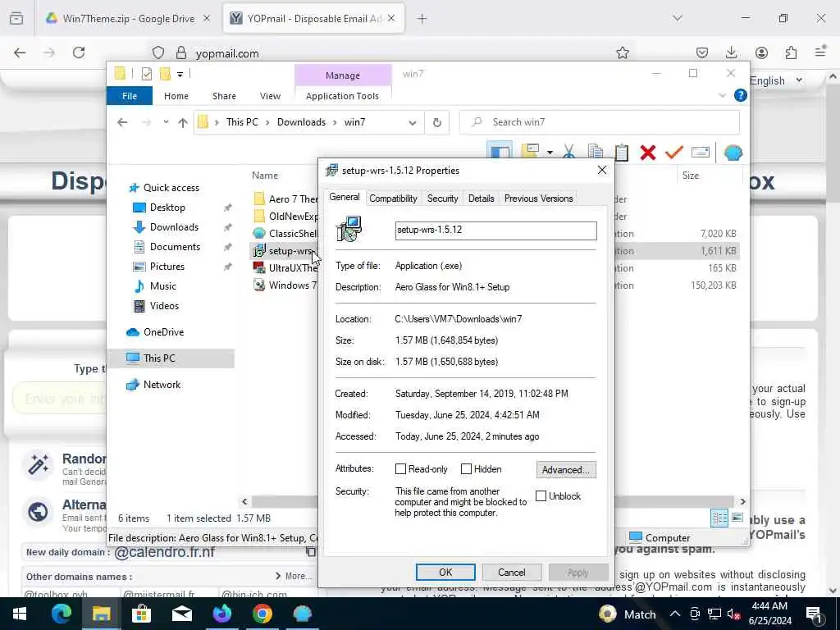Open Explorer help blue question mark
Viewport: 840px width, 630px height.
point(741,95)
